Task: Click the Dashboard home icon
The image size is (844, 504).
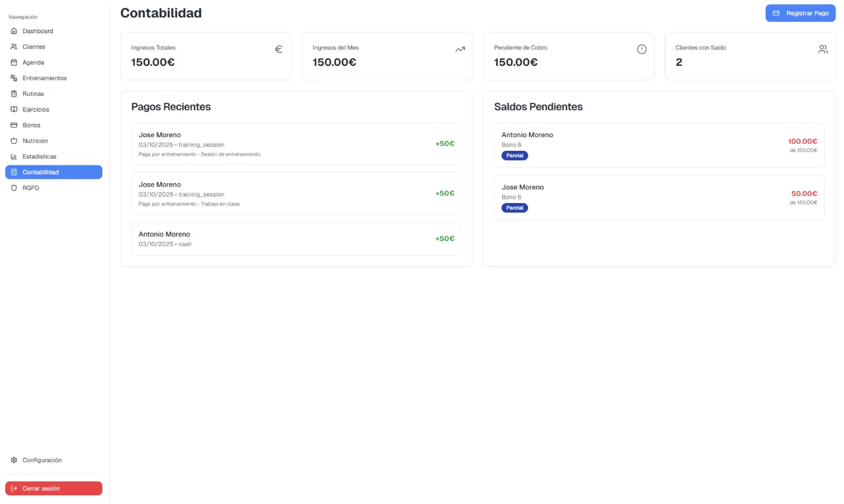Action: coord(14,31)
